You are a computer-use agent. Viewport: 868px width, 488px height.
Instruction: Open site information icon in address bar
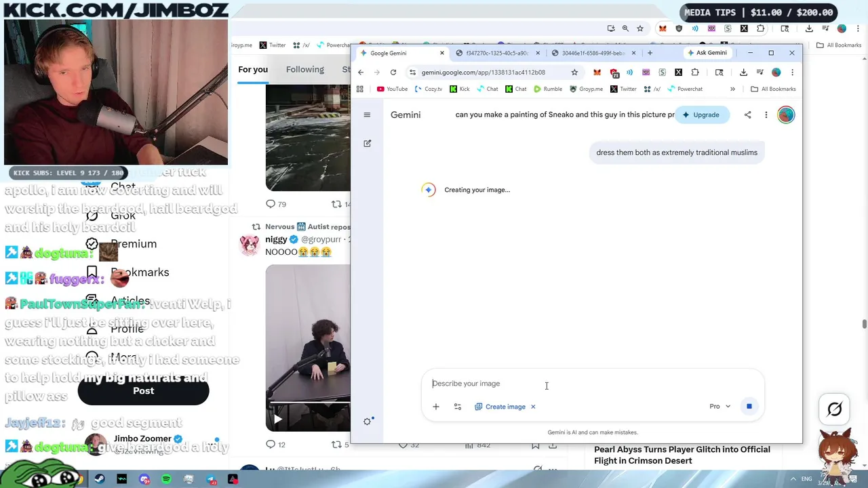pos(412,72)
